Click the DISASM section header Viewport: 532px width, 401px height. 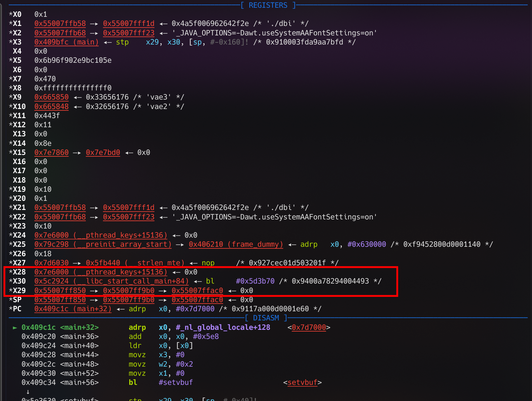click(x=266, y=318)
